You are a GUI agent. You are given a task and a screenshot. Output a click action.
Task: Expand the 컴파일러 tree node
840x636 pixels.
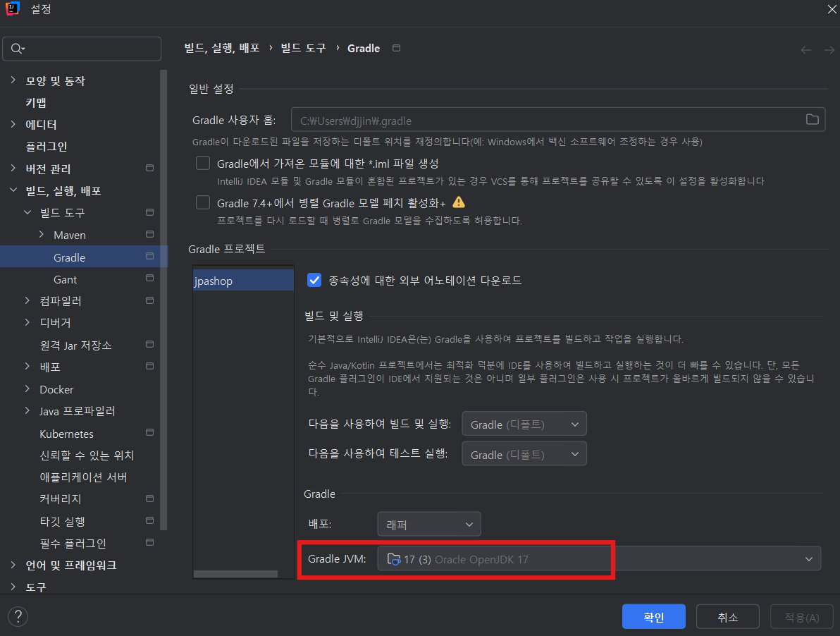tap(27, 300)
